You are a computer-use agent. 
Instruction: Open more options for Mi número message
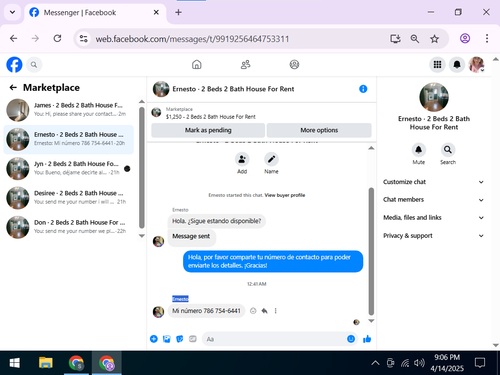coord(275,311)
